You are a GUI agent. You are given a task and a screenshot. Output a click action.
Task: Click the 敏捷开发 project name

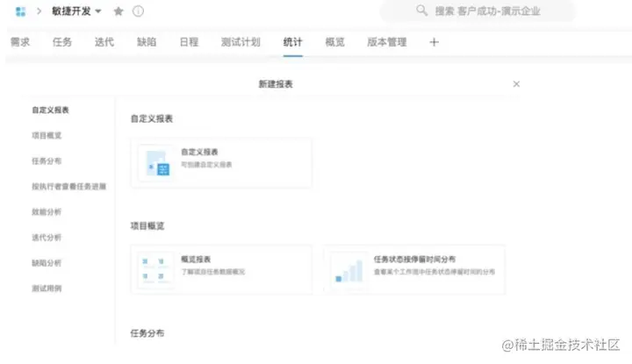click(71, 11)
